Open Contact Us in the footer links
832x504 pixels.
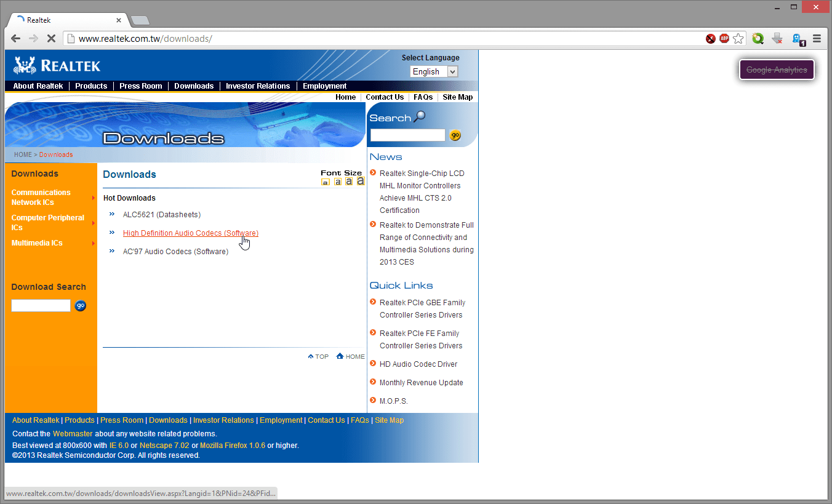coord(326,420)
